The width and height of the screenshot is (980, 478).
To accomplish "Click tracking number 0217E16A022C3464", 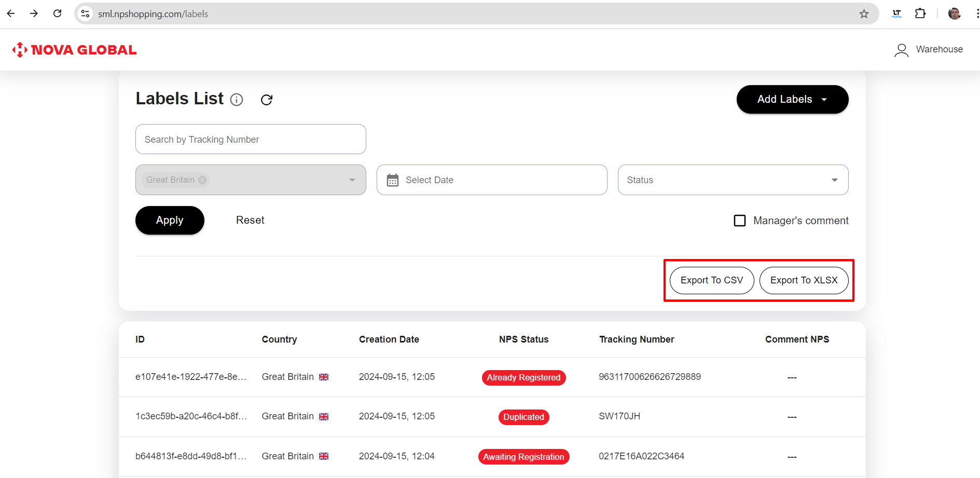I will (641, 456).
